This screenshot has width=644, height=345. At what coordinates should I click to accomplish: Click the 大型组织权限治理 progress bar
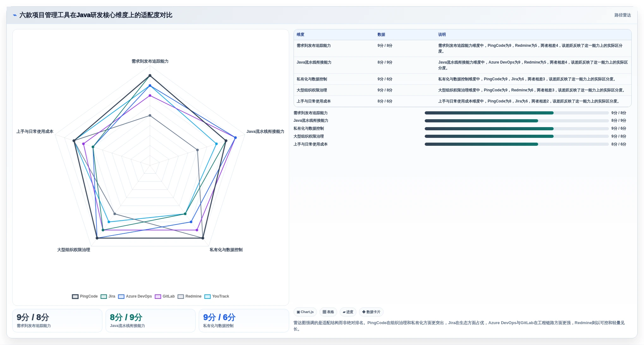517,136
